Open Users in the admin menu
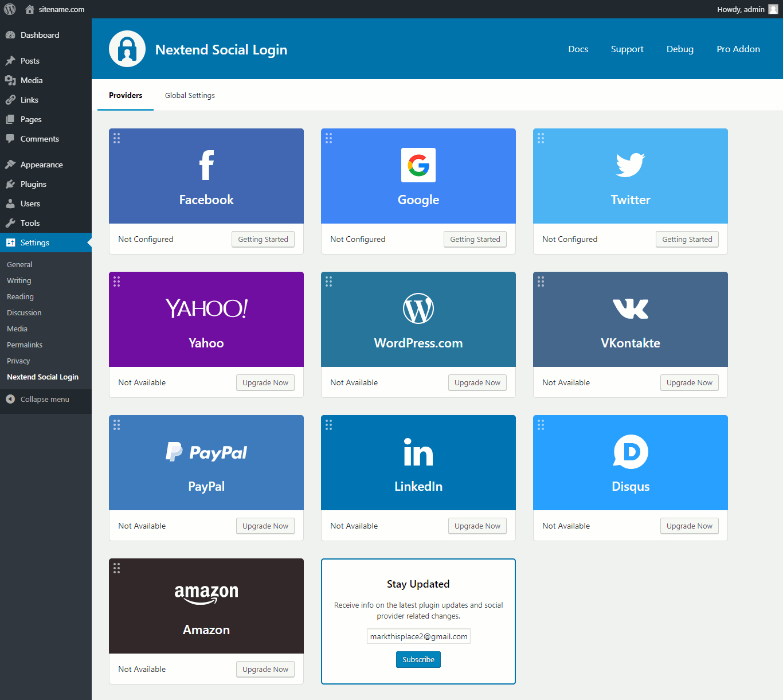Screen dimensions: 783x700 click(x=46, y=204)
